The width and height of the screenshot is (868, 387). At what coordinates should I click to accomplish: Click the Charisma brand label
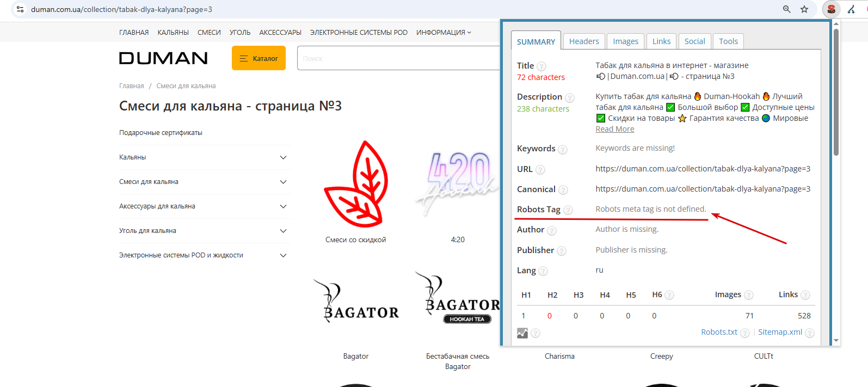click(559, 356)
